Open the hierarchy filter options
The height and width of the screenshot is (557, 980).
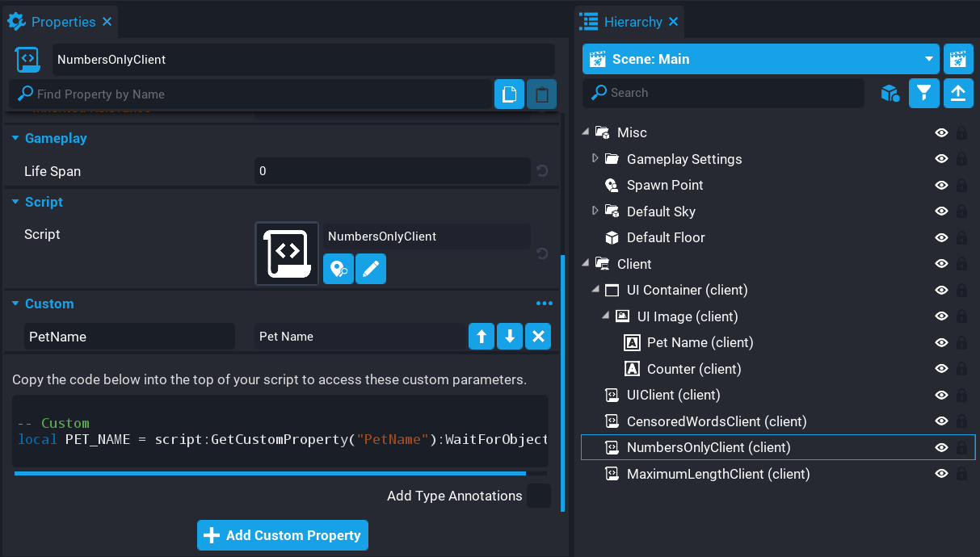pos(923,93)
